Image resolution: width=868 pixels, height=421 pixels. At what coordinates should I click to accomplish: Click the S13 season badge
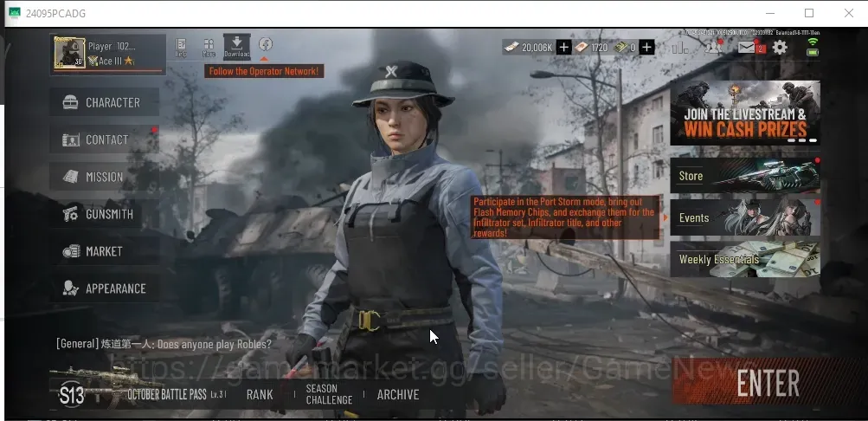pos(72,395)
